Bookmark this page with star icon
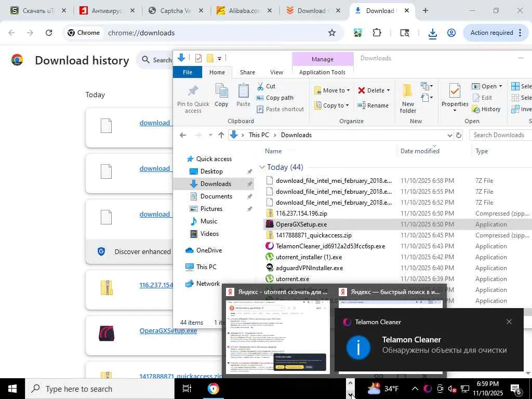Screen dimensions: 532x399 [x=332, y=33]
